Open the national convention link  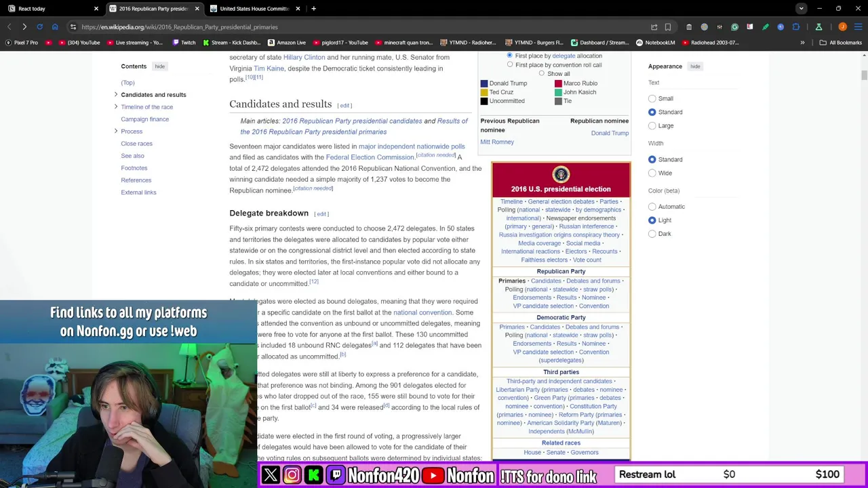click(x=422, y=312)
